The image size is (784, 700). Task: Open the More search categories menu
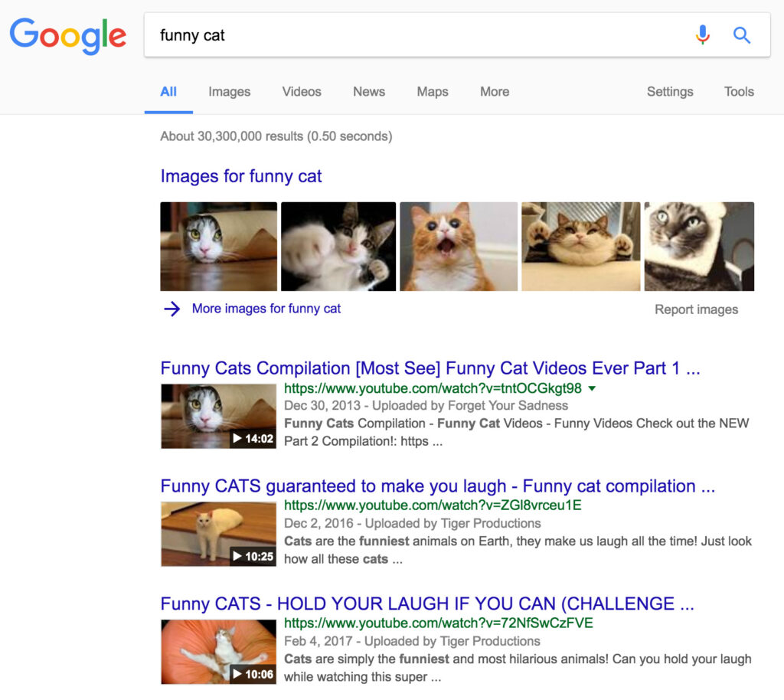[494, 92]
